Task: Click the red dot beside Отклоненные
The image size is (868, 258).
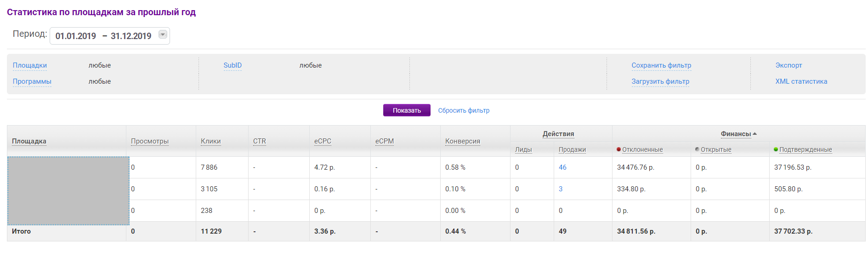Action: click(x=619, y=149)
